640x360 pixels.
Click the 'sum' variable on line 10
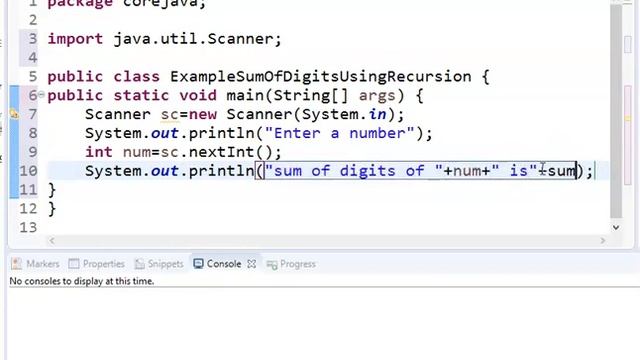pos(561,171)
